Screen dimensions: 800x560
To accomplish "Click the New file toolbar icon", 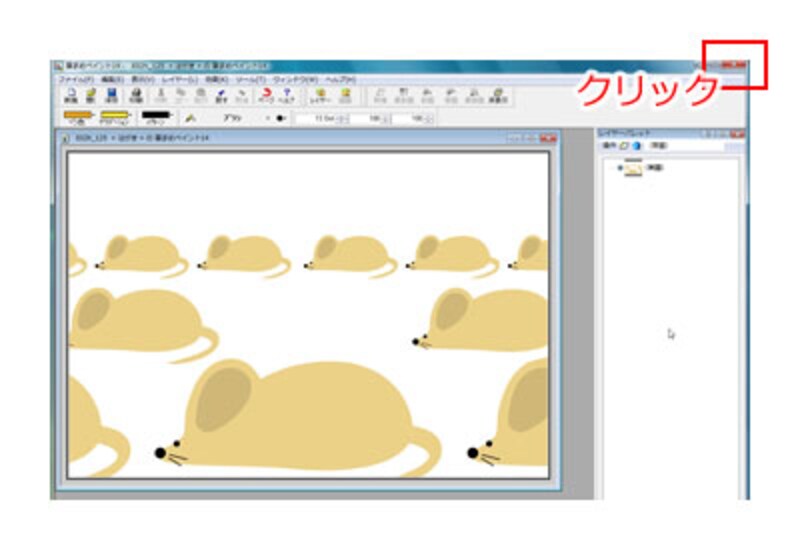I will (x=70, y=95).
